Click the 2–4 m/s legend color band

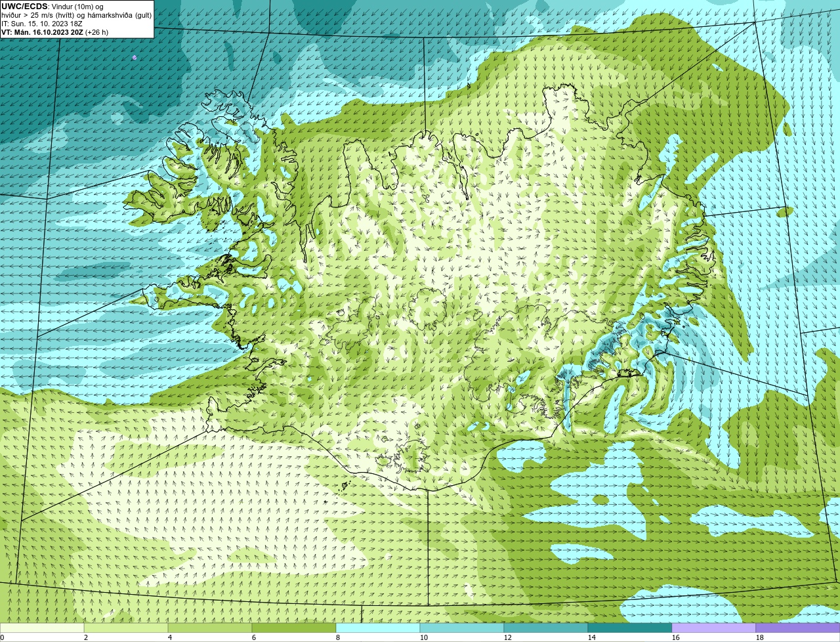coord(126,628)
